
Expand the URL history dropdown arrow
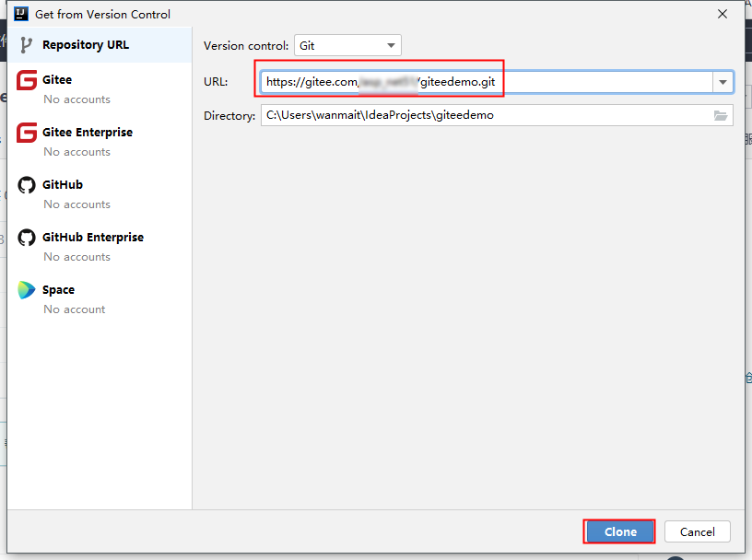tap(723, 82)
